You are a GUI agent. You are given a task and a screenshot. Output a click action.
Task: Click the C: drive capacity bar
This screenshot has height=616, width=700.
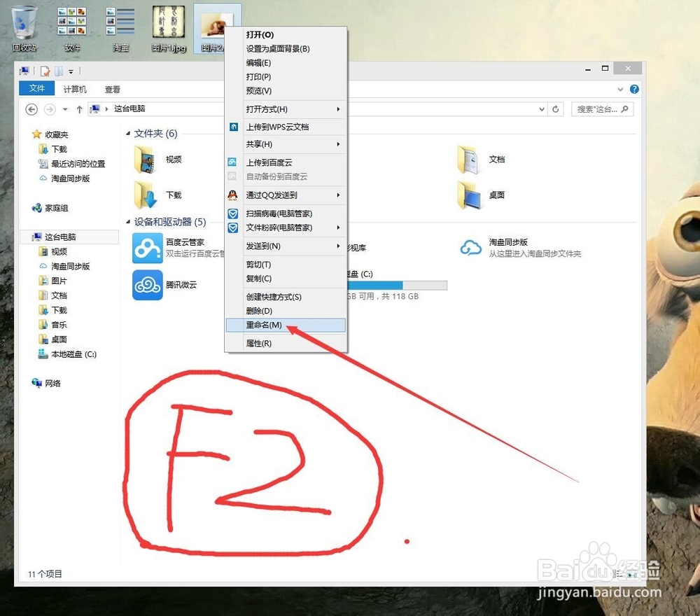(x=397, y=285)
